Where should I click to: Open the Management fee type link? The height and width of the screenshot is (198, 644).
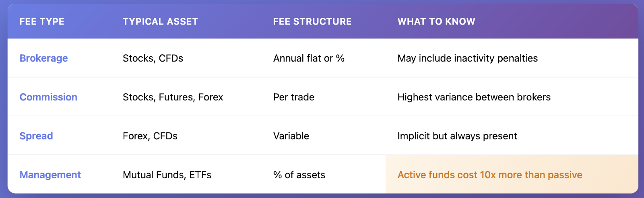(x=50, y=175)
